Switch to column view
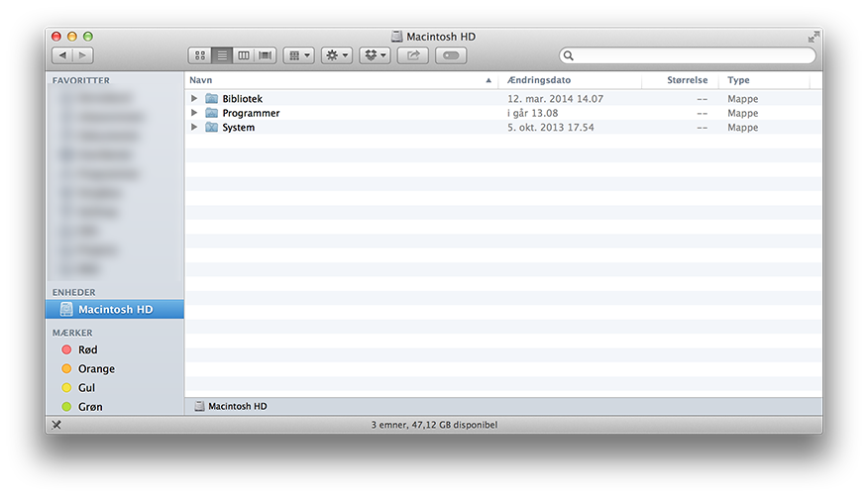 (244, 55)
